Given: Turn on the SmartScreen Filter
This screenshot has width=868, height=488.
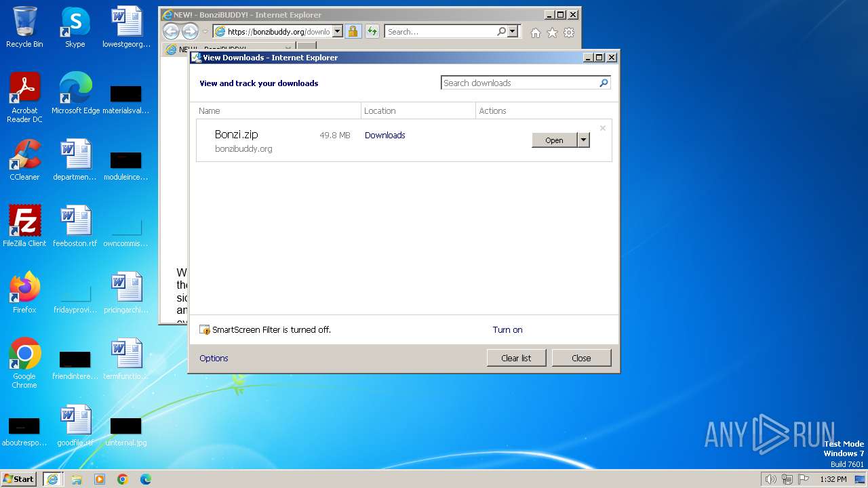Looking at the screenshot, I should point(507,329).
